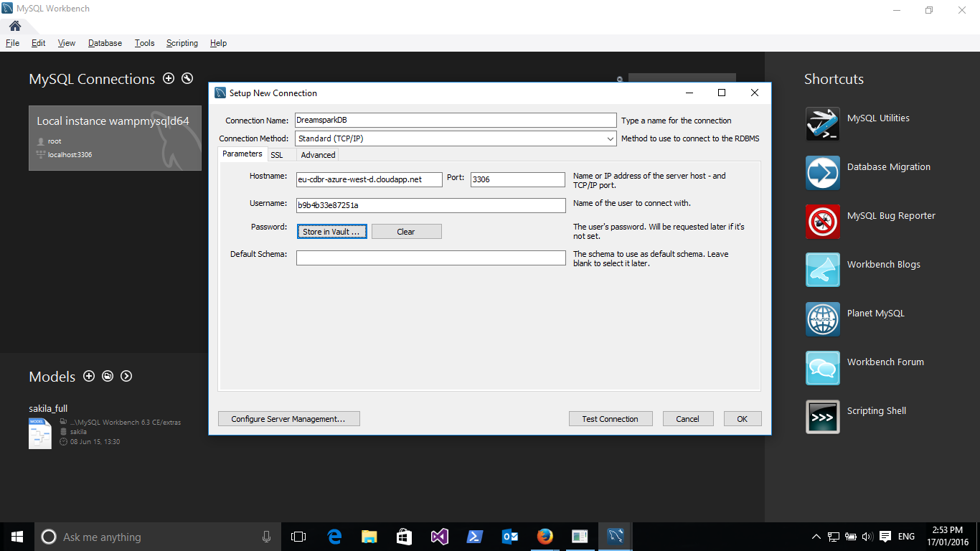Add a new MySQL connection with plus icon
This screenshot has width=980, height=551.
pyautogui.click(x=169, y=79)
